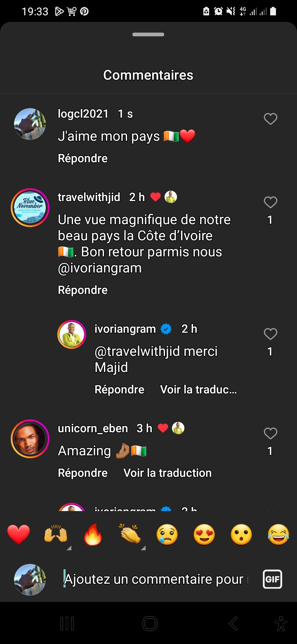Show translation of unicorn_eben's comment
Image resolution: width=297 pixels, height=644 pixels.
[167, 473]
